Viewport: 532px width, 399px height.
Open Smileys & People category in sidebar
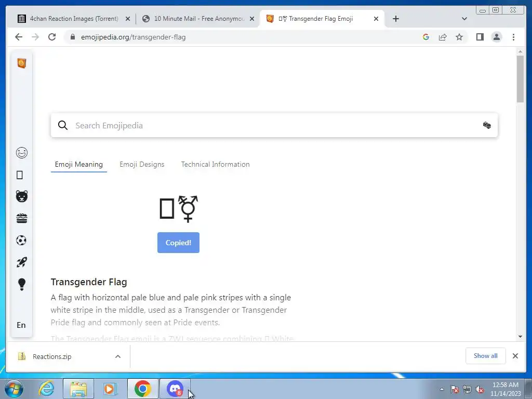(x=22, y=153)
